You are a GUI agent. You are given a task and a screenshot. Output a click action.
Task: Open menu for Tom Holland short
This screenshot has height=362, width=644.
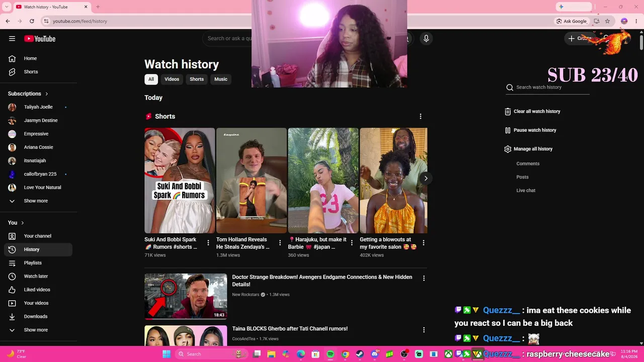coord(280,243)
